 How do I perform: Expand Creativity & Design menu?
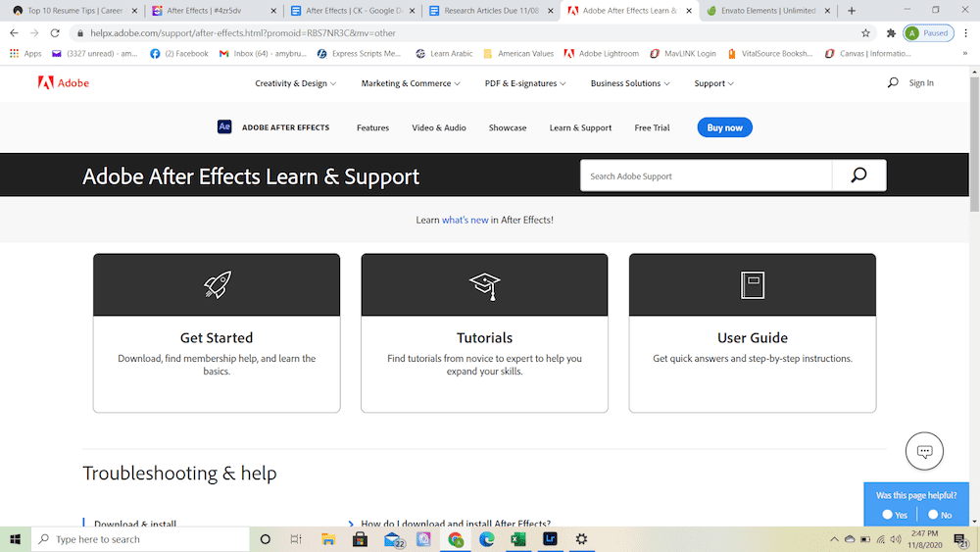pos(295,83)
